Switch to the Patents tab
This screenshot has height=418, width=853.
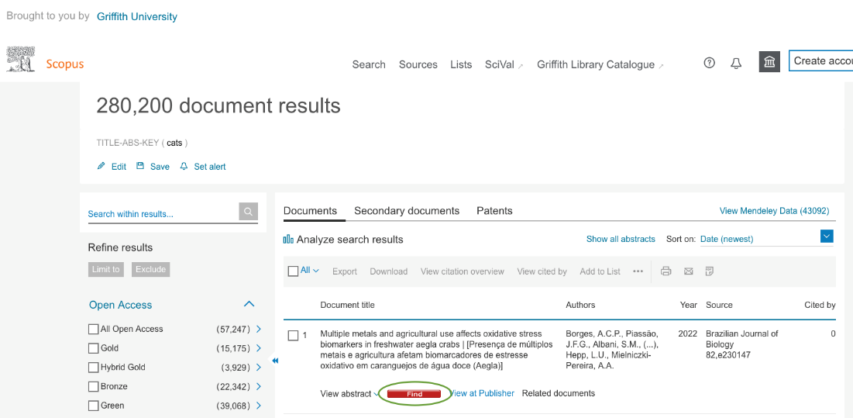tap(495, 211)
